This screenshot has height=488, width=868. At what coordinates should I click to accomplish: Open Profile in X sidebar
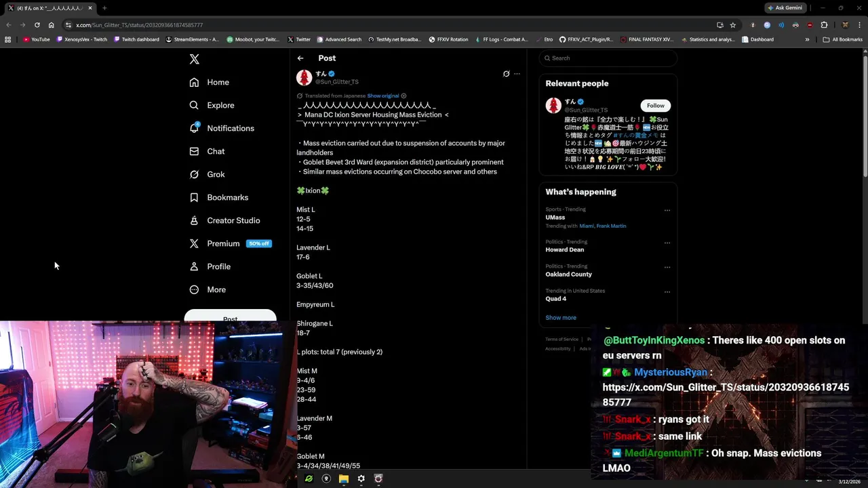click(210, 266)
